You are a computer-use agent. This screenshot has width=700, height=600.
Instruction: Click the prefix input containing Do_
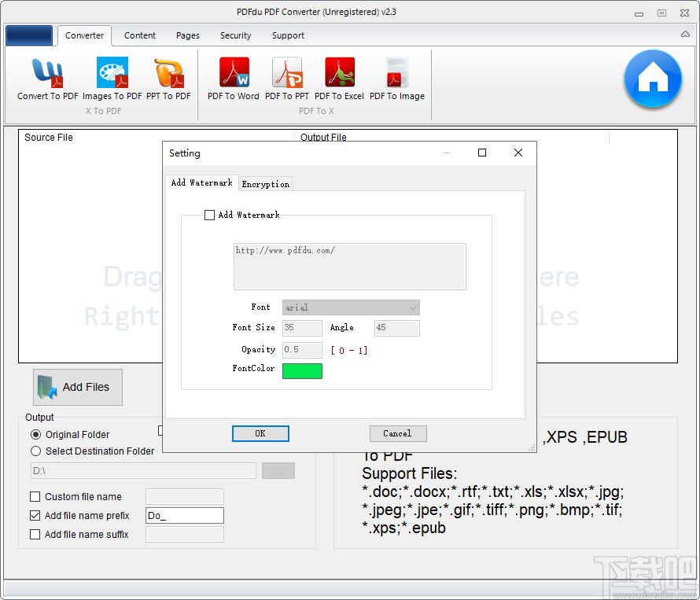pos(184,515)
